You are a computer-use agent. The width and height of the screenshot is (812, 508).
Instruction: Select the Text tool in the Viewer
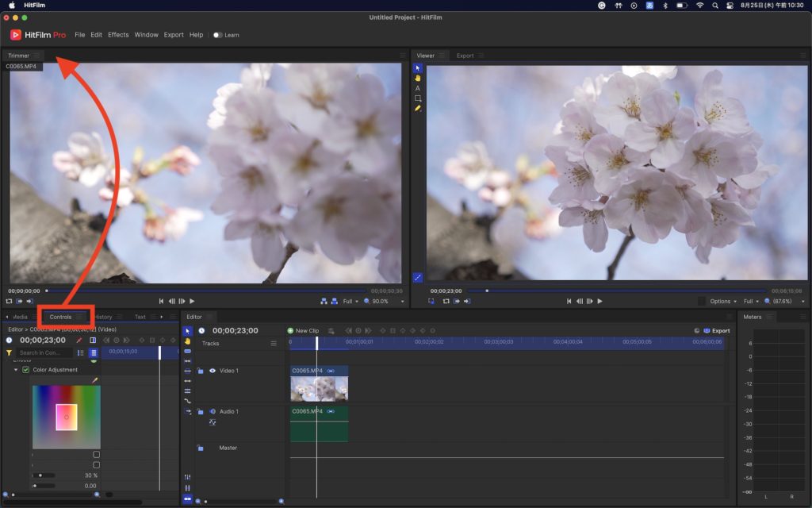418,88
